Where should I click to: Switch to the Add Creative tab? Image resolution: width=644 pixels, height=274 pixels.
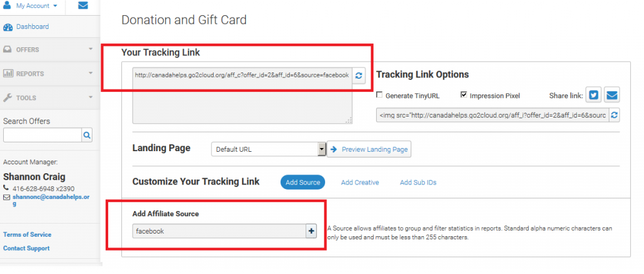[360, 183]
